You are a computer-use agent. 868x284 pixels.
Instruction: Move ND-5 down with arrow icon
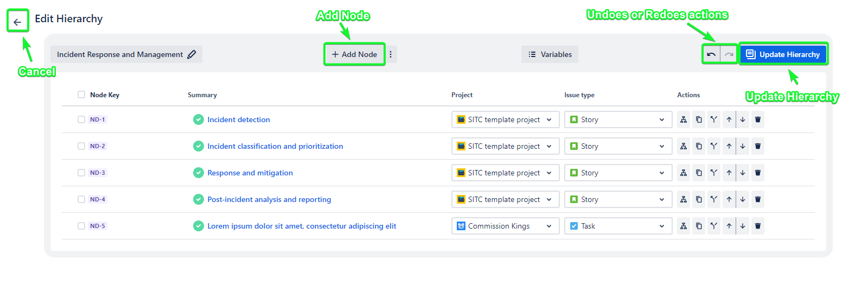[743, 226]
